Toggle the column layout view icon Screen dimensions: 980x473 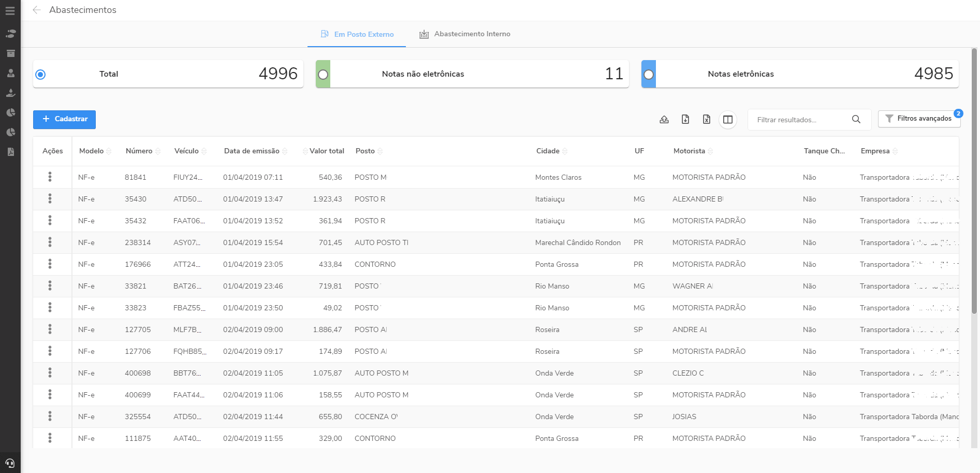pos(727,120)
